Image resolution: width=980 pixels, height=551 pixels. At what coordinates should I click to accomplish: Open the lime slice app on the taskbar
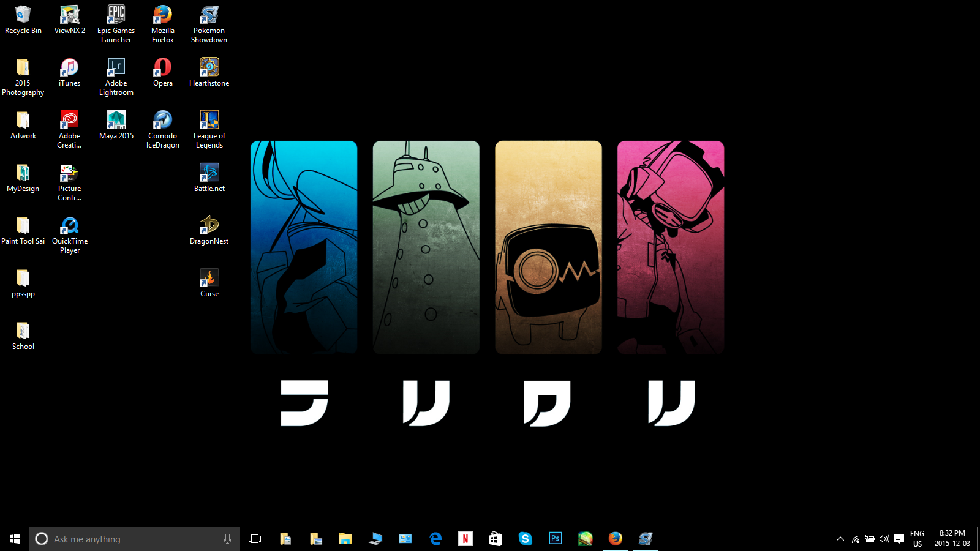tap(585, 539)
